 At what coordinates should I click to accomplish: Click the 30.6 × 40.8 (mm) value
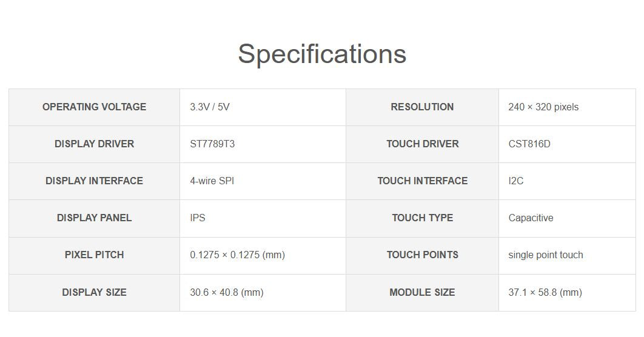(x=227, y=293)
